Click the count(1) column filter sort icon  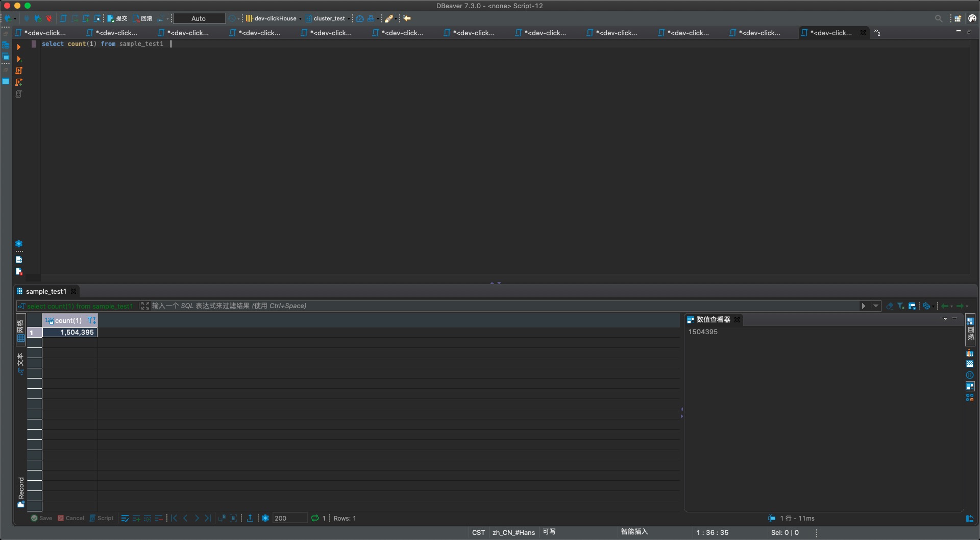(x=91, y=320)
